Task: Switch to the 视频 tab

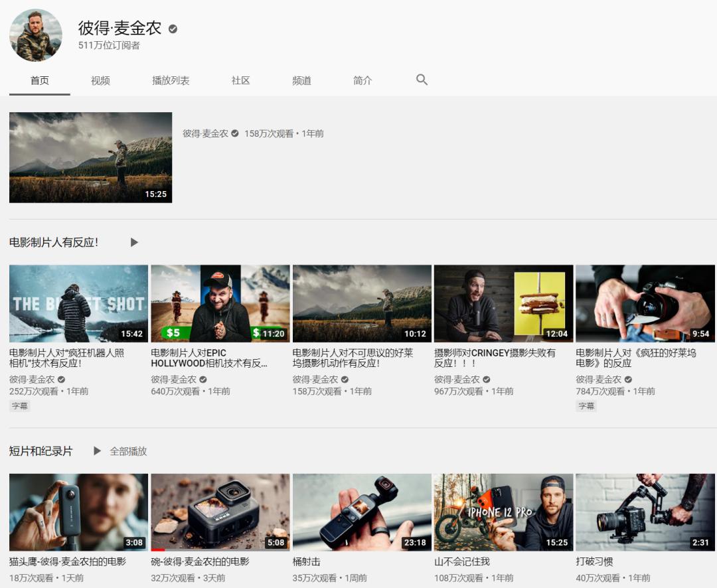Action: coord(100,80)
